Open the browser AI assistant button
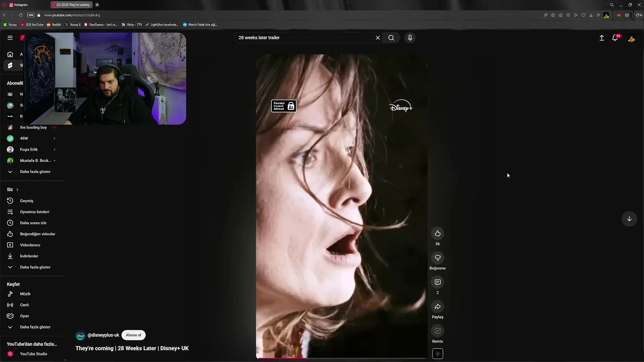644x362 pixels. (x=638, y=15)
